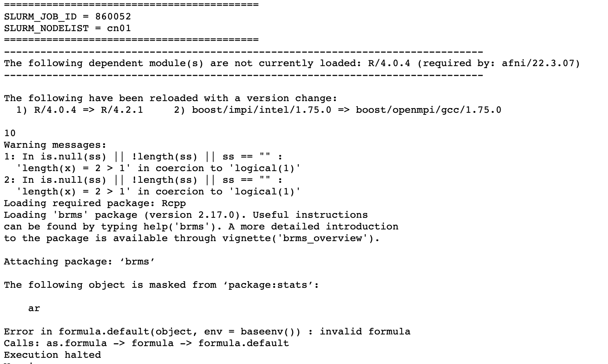Click the R/4.2.1 reloaded version
The width and height of the screenshot is (608, 364).
pyautogui.click(x=122, y=110)
